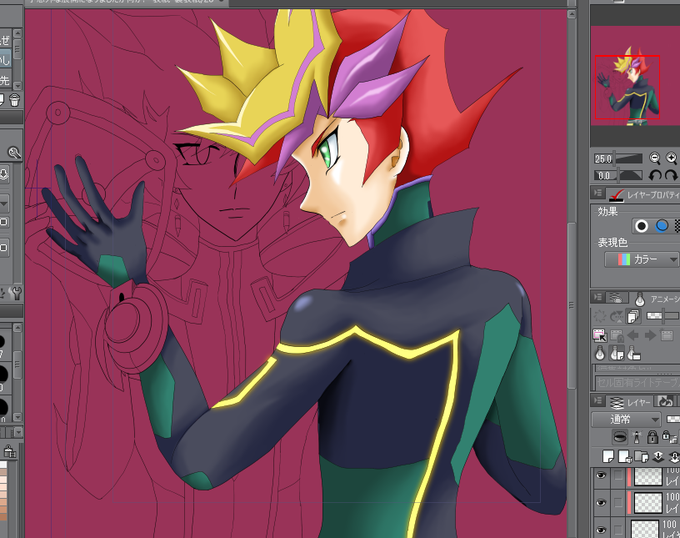Click the light table opacity slider
The width and height of the screenshot is (680, 538).
pos(662,316)
